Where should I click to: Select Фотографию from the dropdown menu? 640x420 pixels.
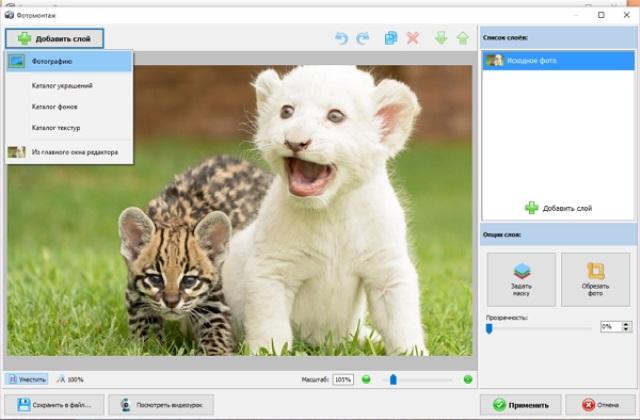tap(69, 61)
